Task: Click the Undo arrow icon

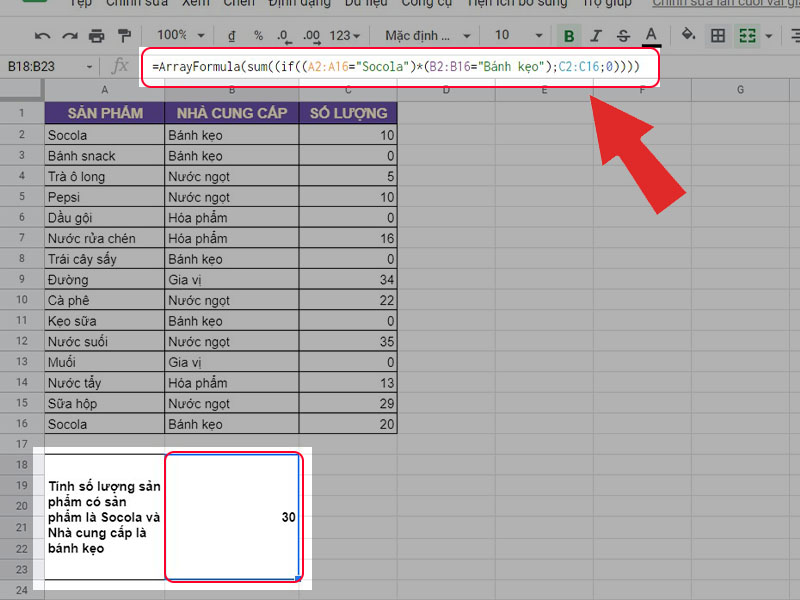Action: coord(42,36)
